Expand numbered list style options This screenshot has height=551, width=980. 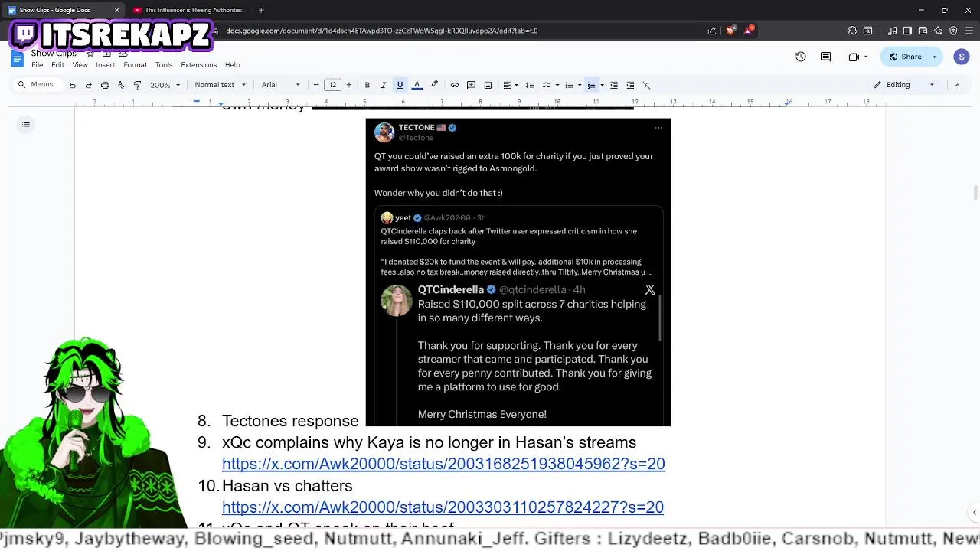coord(602,85)
